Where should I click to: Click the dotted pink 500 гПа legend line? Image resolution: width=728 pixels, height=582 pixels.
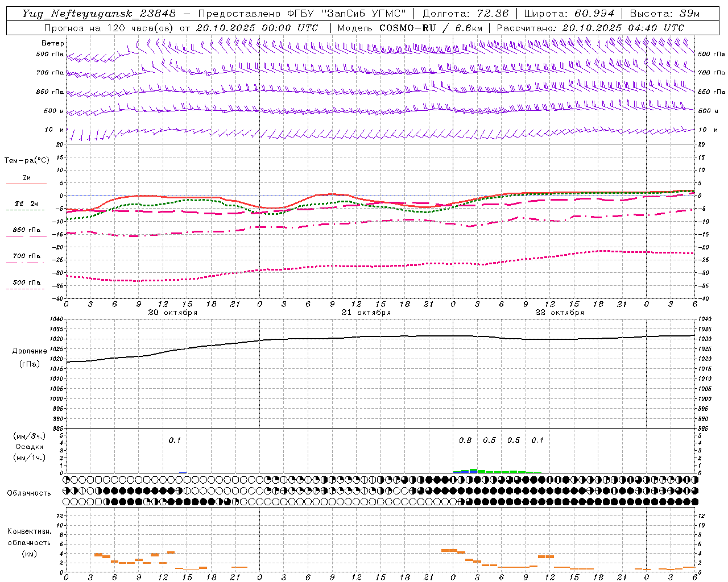click(x=25, y=289)
